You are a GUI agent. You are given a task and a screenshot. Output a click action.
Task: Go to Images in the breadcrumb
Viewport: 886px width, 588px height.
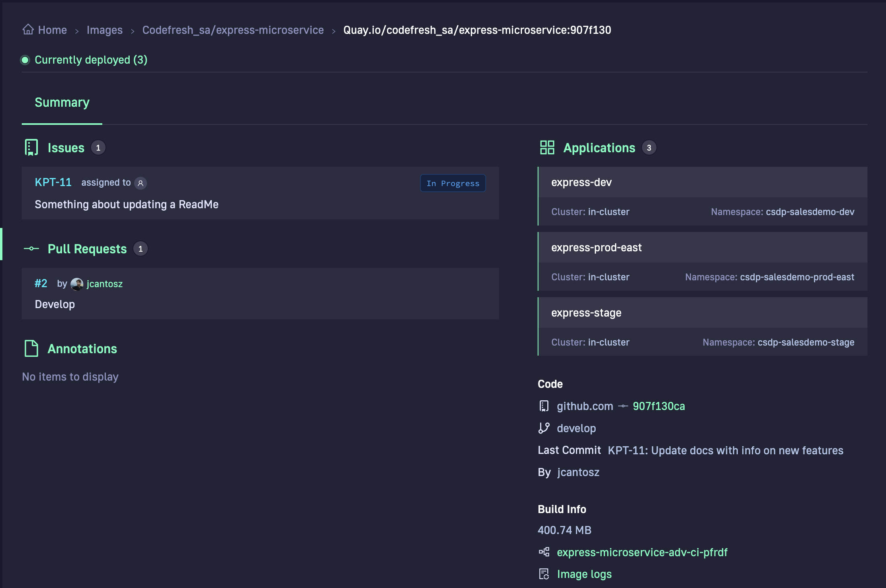(x=104, y=30)
